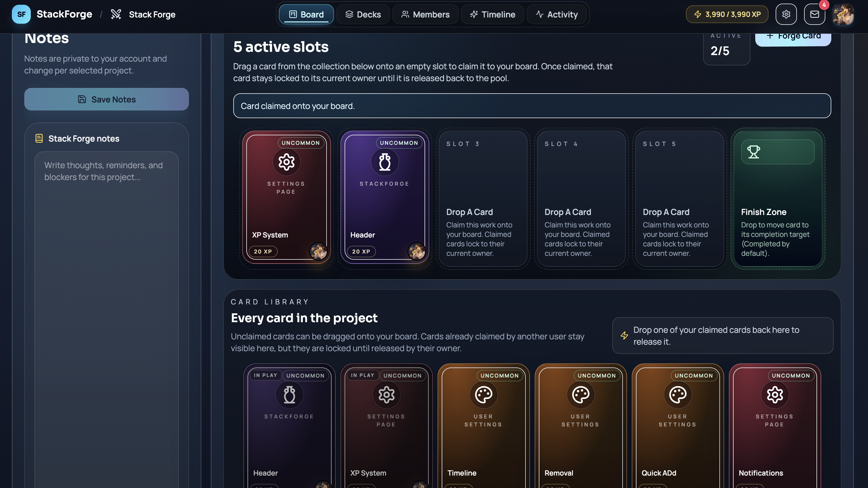Click the Stack Forge notes document icon
Screen dimensions: 868x488
[x=39, y=139]
